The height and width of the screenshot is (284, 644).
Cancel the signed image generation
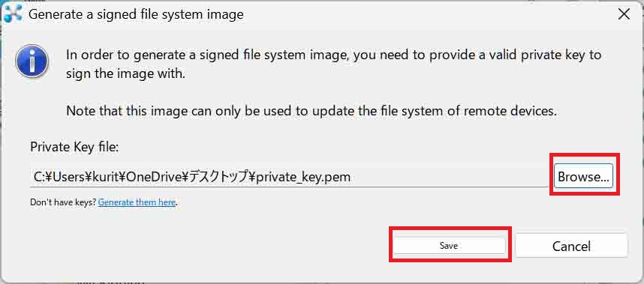click(x=571, y=246)
